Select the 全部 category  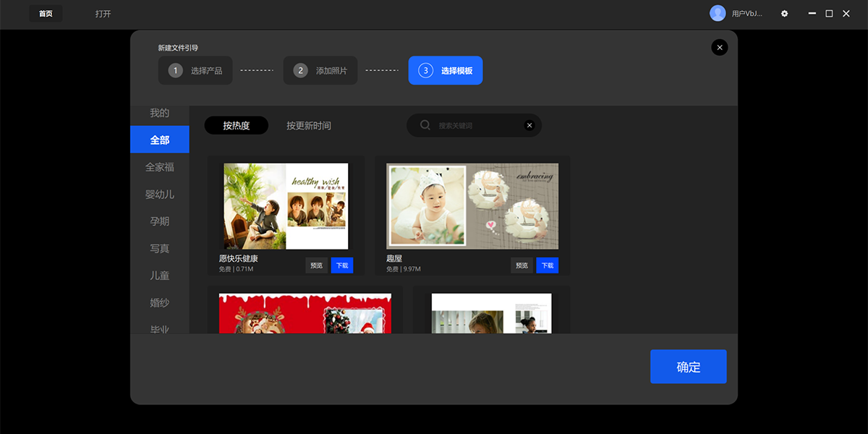[160, 140]
